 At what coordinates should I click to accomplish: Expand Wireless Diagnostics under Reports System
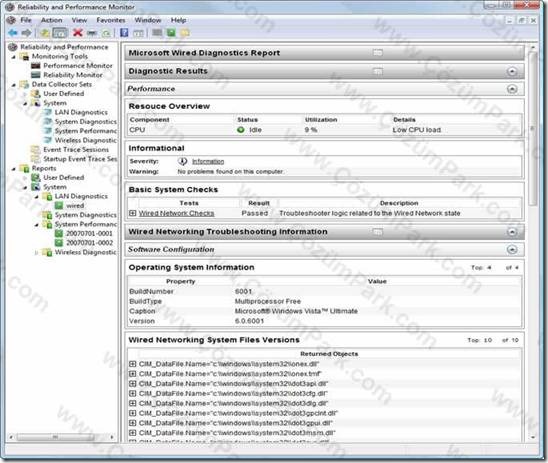point(36,252)
